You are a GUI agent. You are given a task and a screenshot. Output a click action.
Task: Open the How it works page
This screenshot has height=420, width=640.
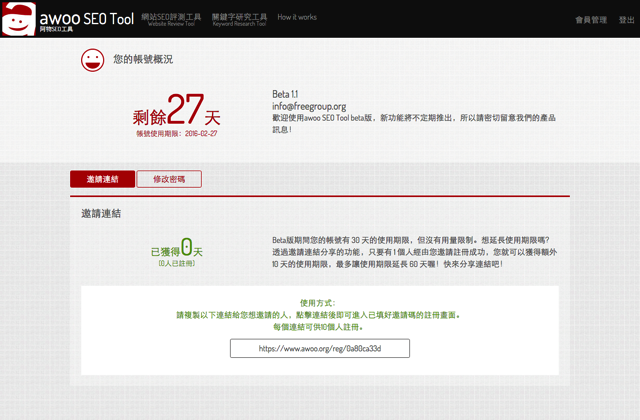click(297, 17)
